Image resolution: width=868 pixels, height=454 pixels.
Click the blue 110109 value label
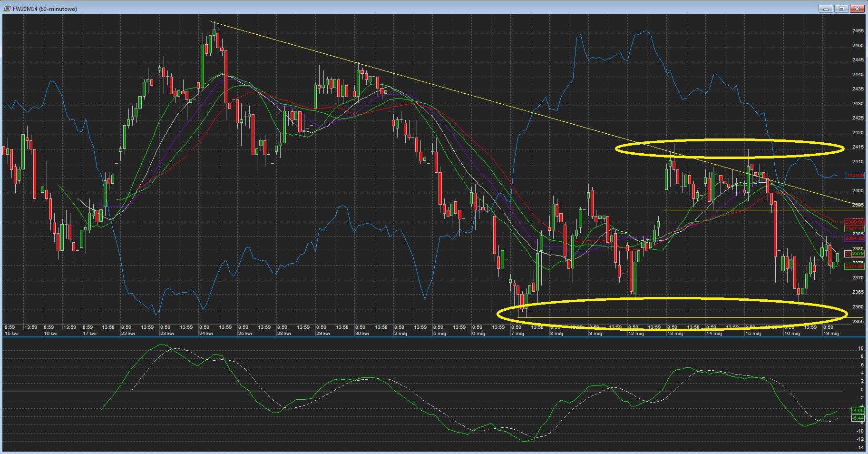[855, 176]
